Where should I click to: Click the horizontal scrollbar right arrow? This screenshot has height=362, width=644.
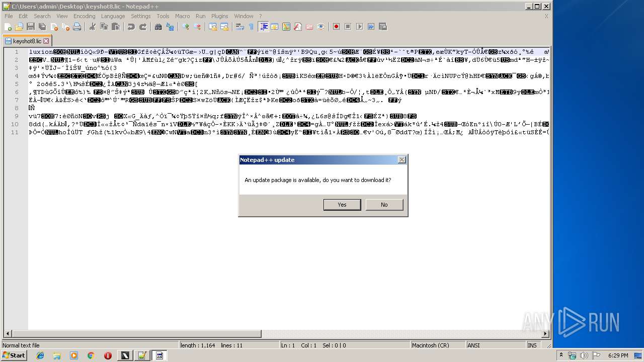pyautogui.click(x=545, y=334)
